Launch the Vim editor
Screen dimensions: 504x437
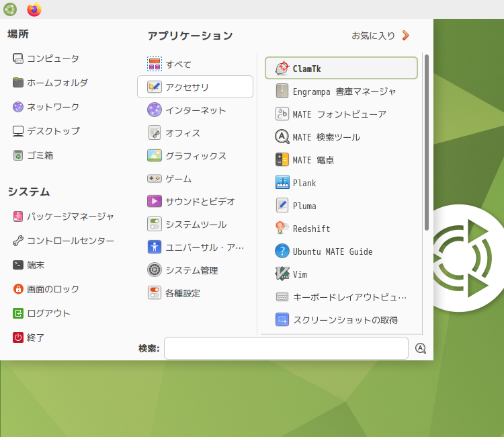[x=341, y=274]
